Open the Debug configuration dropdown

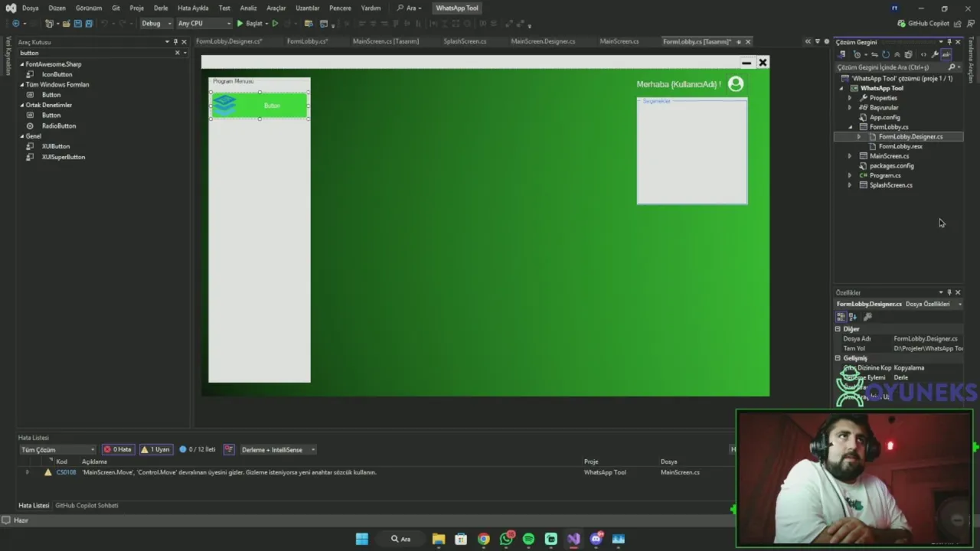point(156,24)
